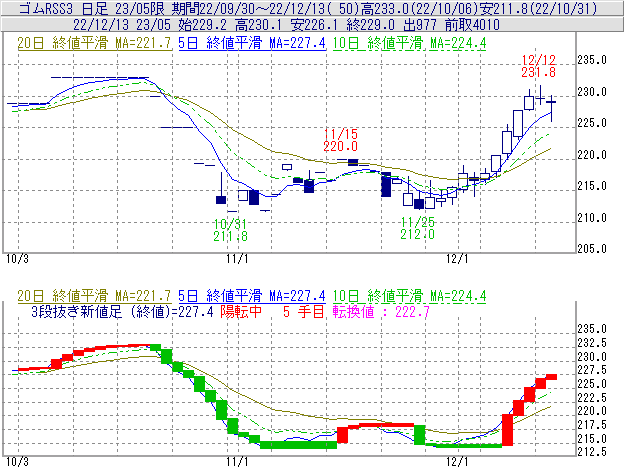624x475 pixels.
Task: Select the period text '期間22/09/30～22/12/13'
Action: pyautogui.click(x=248, y=9)
